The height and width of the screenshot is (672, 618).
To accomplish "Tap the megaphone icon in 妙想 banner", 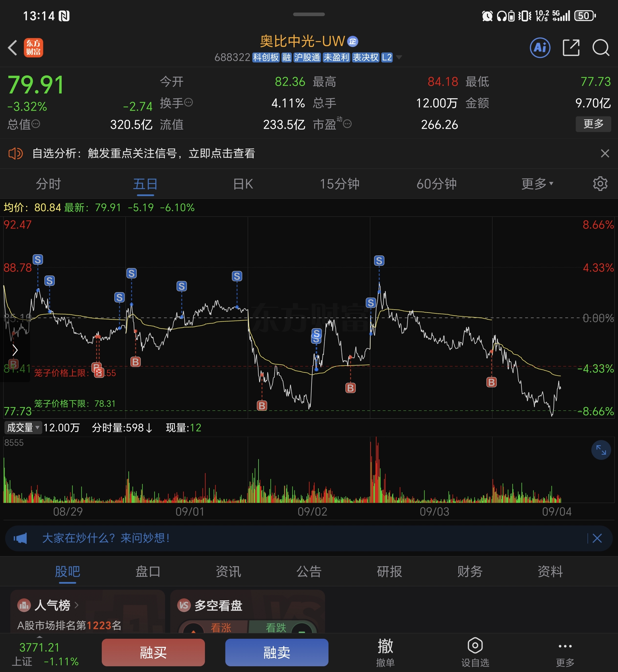I will [20, 538].
